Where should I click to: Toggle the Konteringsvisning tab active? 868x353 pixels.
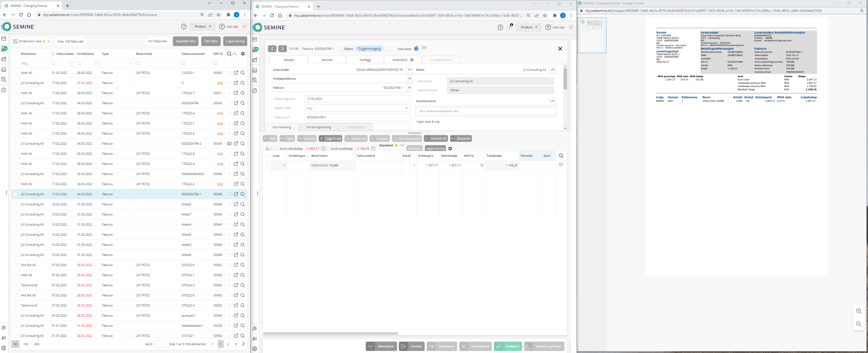click(x=318, y=127)
